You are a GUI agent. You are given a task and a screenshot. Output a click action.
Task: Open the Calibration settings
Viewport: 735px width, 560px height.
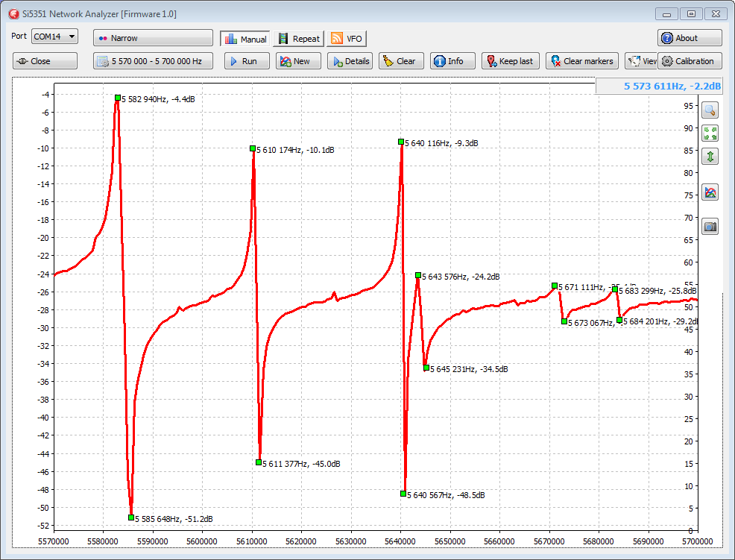688,61
